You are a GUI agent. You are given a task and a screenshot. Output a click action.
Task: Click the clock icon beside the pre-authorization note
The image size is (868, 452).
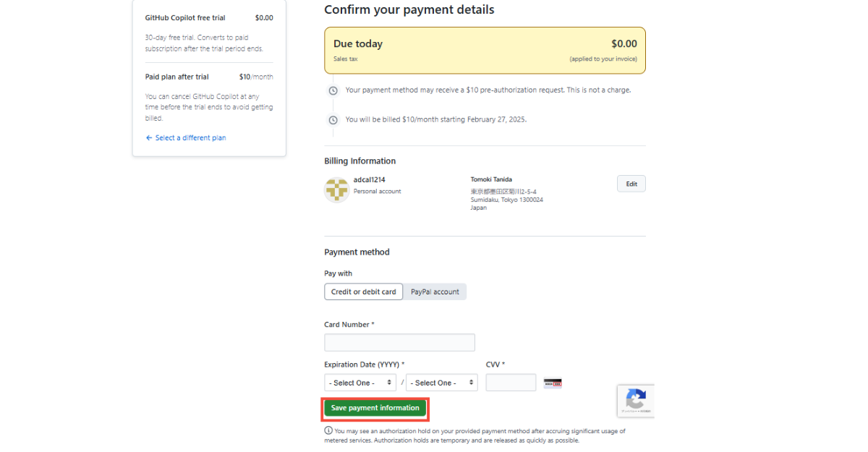tap(333, 90)
